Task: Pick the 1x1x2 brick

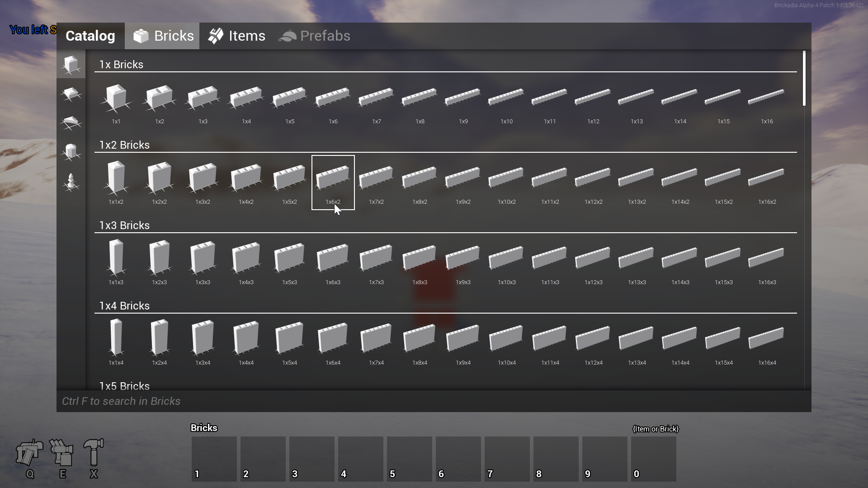Action: (x=116, y=183)
